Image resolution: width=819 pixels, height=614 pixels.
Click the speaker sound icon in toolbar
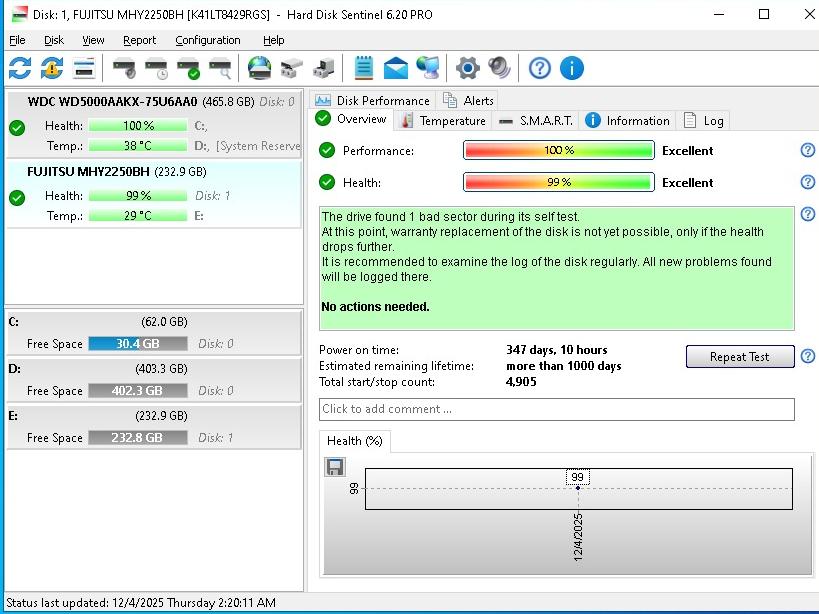499,68
